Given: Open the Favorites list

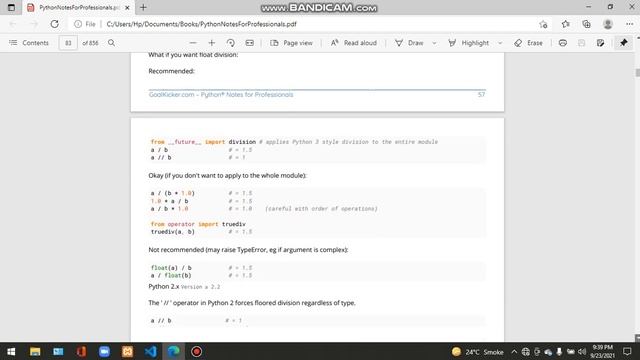Looking at the screenshot, I should point(565,24).
